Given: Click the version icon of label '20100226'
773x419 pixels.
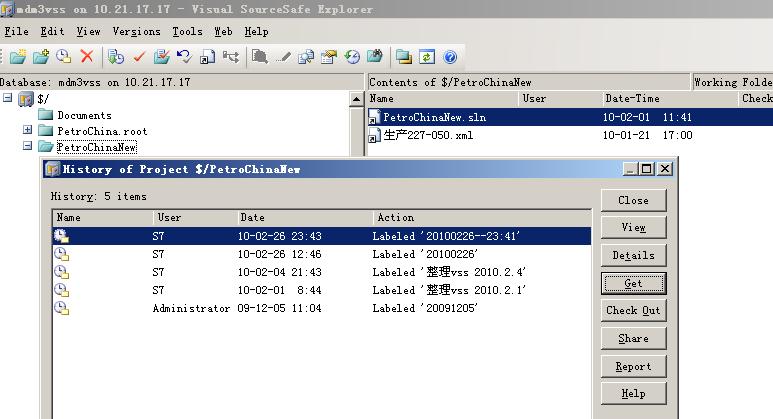Looking at the screenshot, I should coord(62,254).
